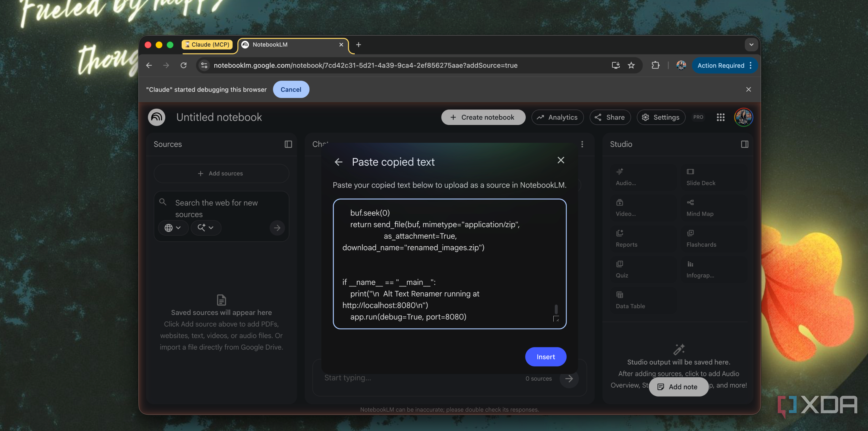Create a Data Table in Studio

click(x=643, y=300)
